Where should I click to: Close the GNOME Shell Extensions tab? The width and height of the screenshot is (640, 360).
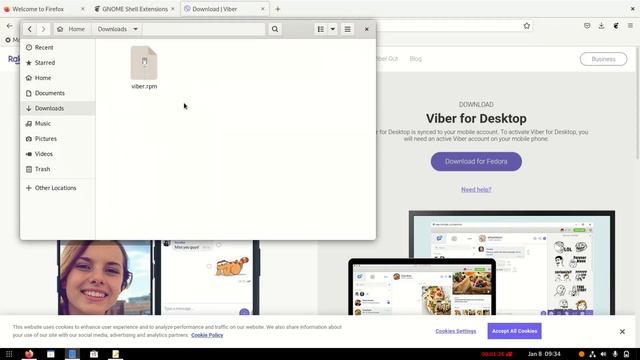(x=173, y=9)
